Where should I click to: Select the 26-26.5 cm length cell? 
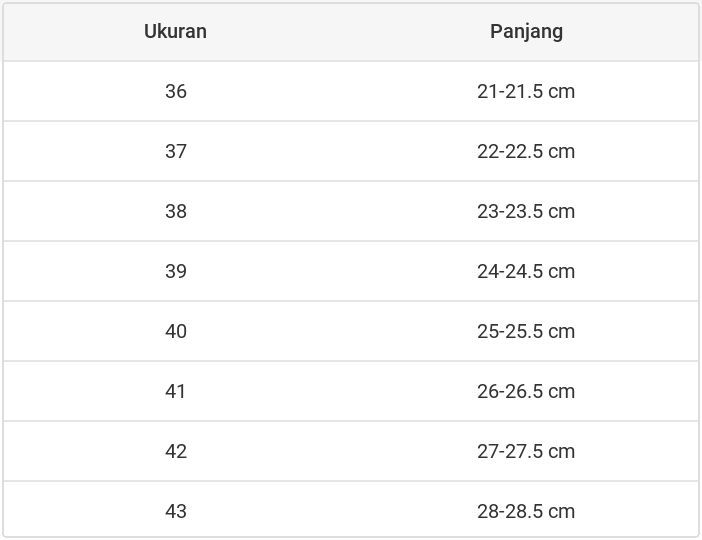(x=526, y=391)
